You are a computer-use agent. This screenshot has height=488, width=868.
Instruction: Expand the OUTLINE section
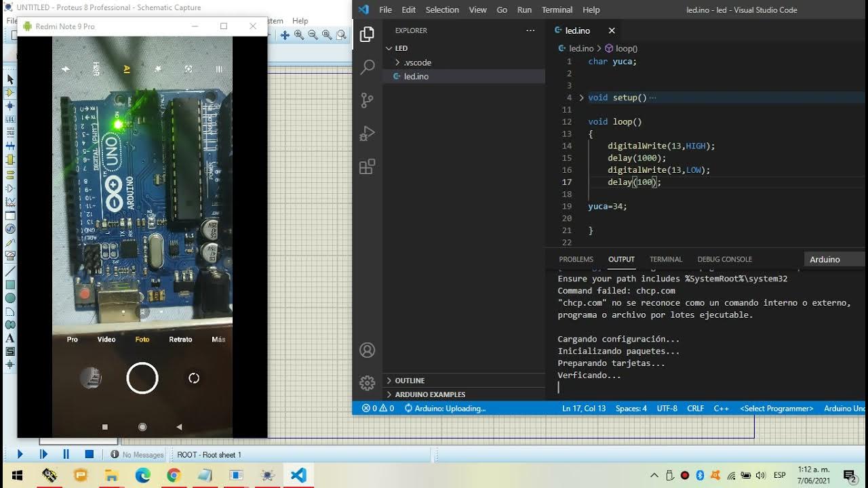coord(465,380)
